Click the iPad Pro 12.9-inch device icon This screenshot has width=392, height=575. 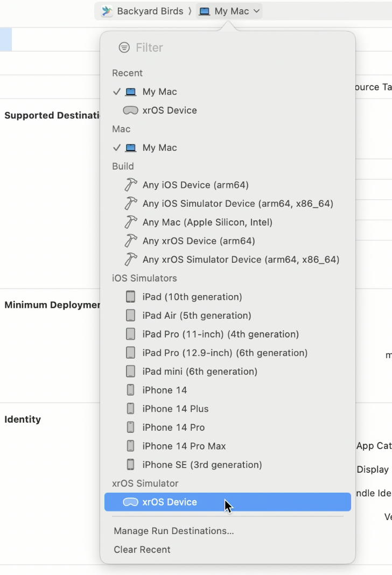[x=130, y=353]
